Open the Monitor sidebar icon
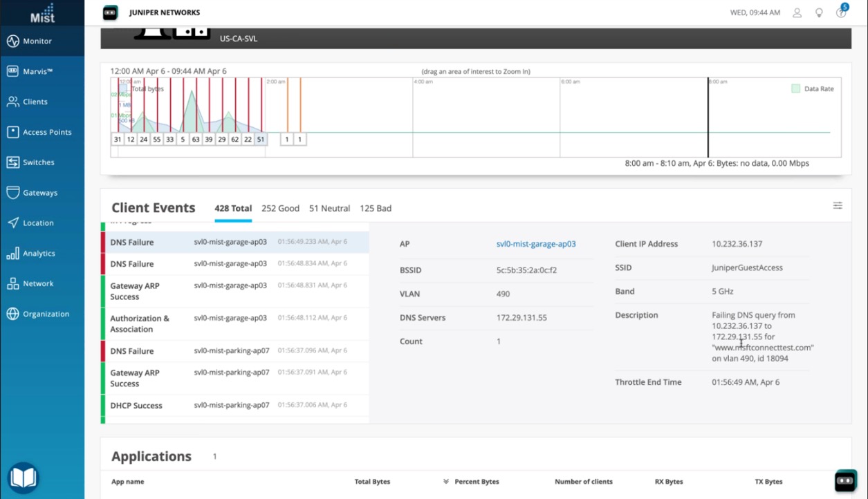This screenshot has width=868, height=499. (x=13, y=41)
